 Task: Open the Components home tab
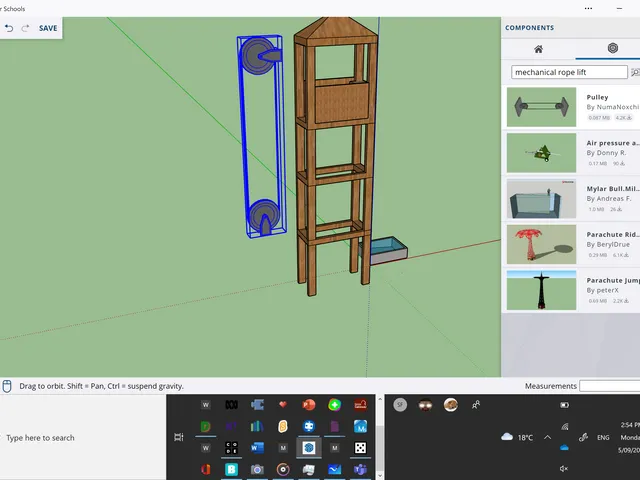click(x=538, y=49)
